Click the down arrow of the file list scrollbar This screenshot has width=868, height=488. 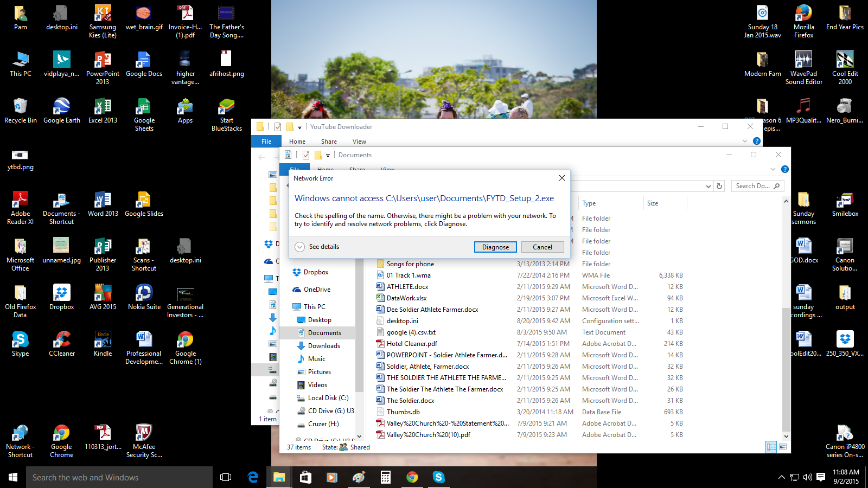click(786, 435)
